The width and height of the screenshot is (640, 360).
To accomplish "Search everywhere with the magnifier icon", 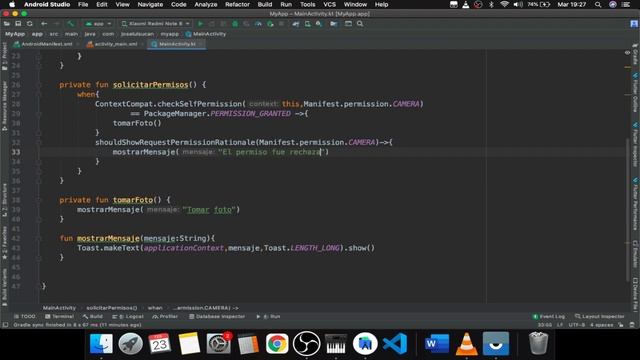I will pyautogui.click(x=360, y=24).
